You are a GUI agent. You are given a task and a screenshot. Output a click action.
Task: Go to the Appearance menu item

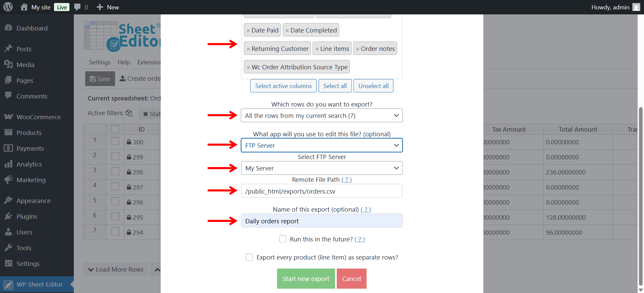pyautogui.click(x=34, y=201)
